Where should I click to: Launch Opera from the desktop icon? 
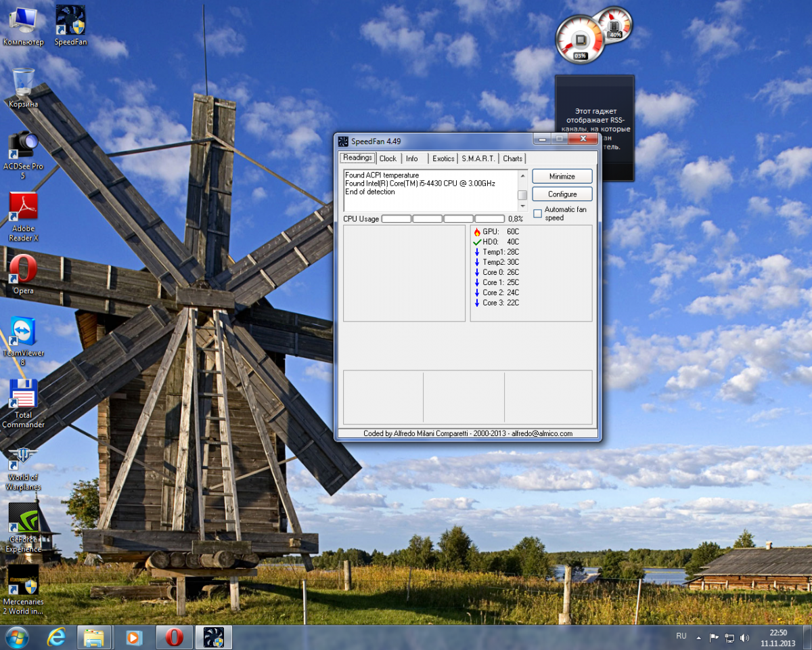pos(23,275)
